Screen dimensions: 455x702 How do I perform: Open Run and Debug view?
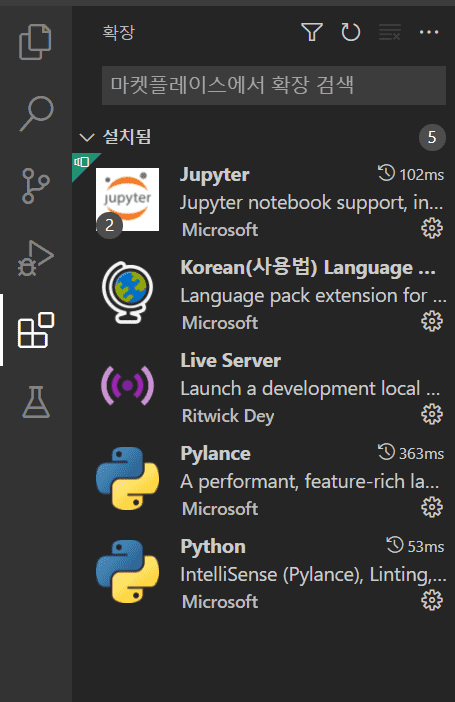coord(35,258)
